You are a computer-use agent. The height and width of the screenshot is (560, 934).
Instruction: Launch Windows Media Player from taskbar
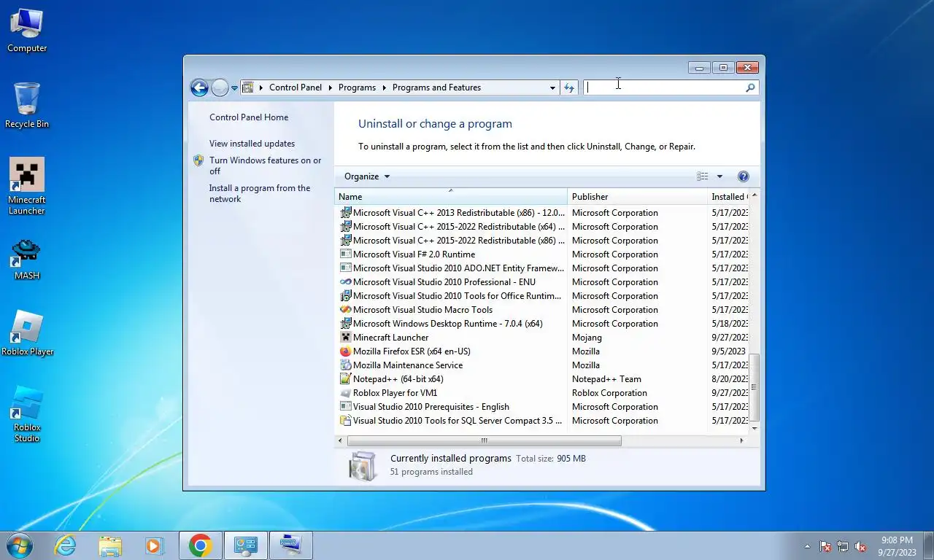[x=154, y=545]
